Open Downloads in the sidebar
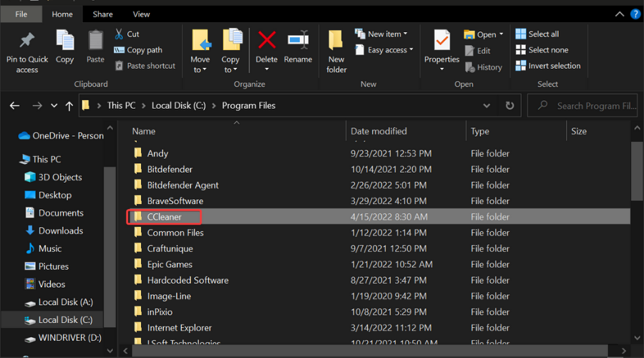This screenshot has width=644, height=358. 54,231
